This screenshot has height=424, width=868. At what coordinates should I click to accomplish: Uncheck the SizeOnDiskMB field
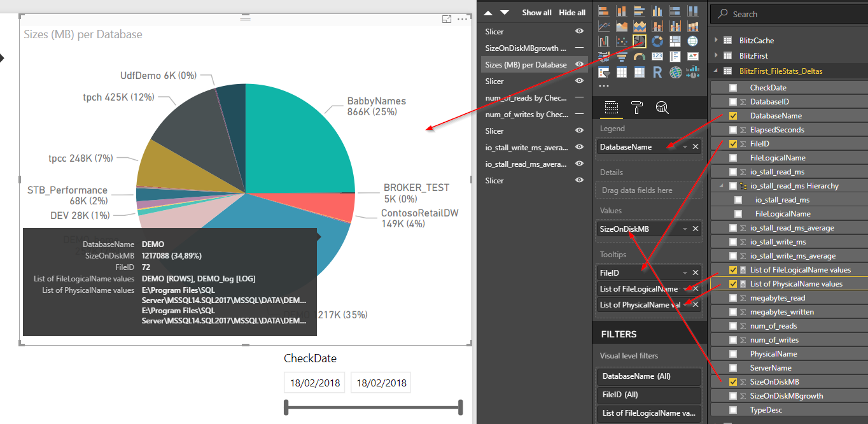coord(733,382)
